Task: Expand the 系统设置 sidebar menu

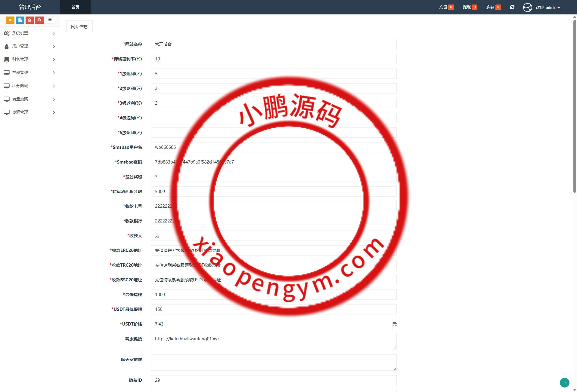Action: [x=30, y=33]
